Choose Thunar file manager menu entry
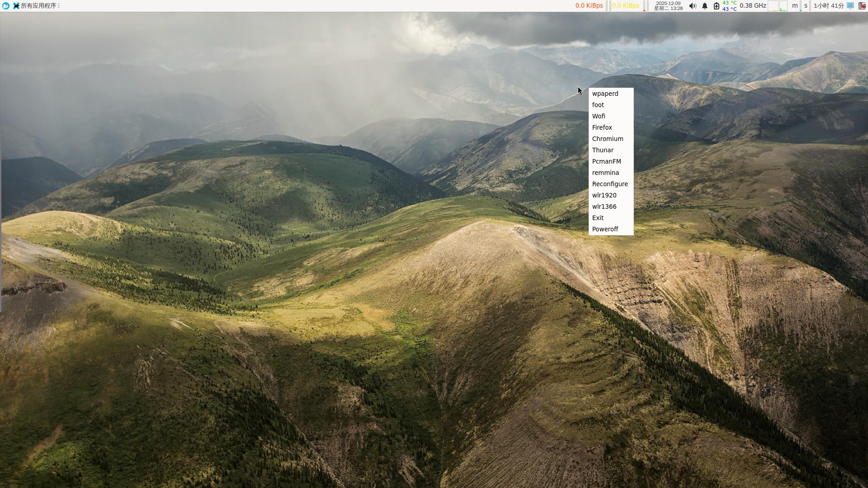868x488 pixels. [603, 150]
